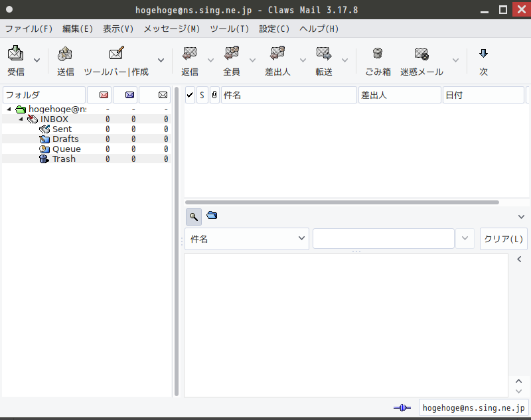Open the 受信 dropdown arrow
The width and height of the screenshot is (531, 420).
coord(37,60)
